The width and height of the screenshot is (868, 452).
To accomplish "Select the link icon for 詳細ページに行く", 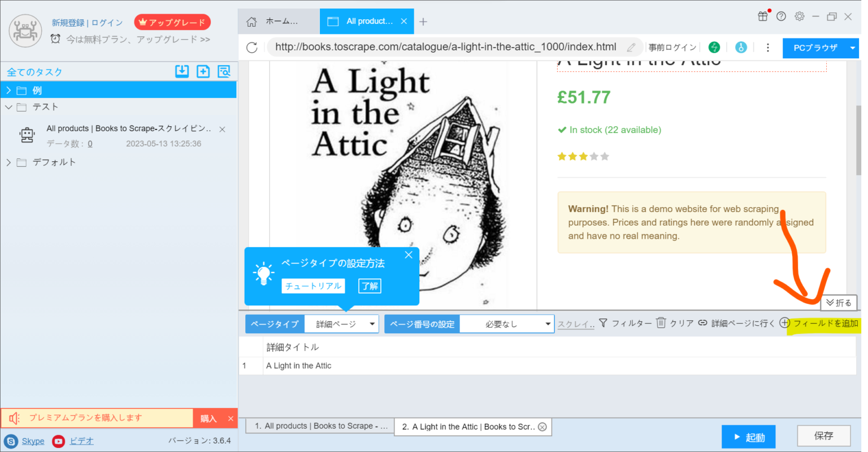I will tap(702, 323).
